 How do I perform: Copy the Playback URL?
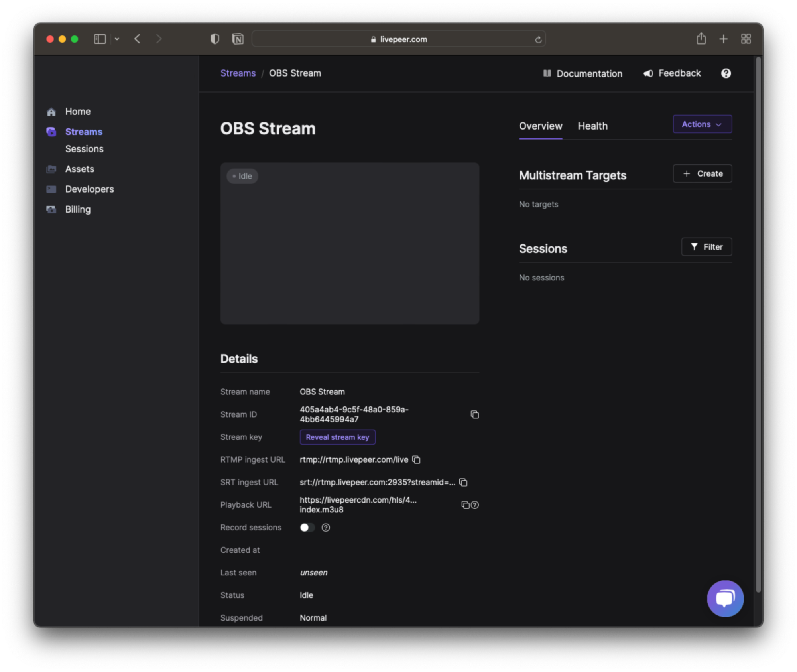[x=465, y=505]
